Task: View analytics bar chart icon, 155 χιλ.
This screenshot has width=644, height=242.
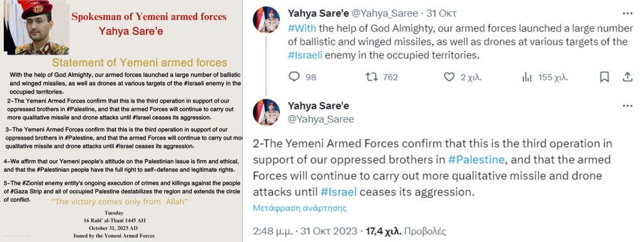Action: tap(527, 77)
